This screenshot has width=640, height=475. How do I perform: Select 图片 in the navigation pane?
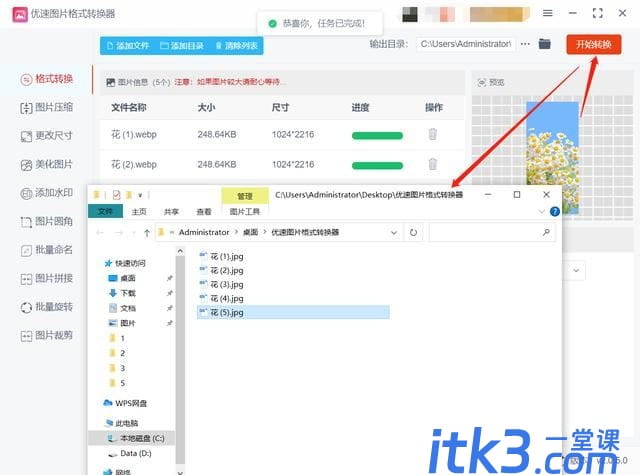[x=122, y=323]
